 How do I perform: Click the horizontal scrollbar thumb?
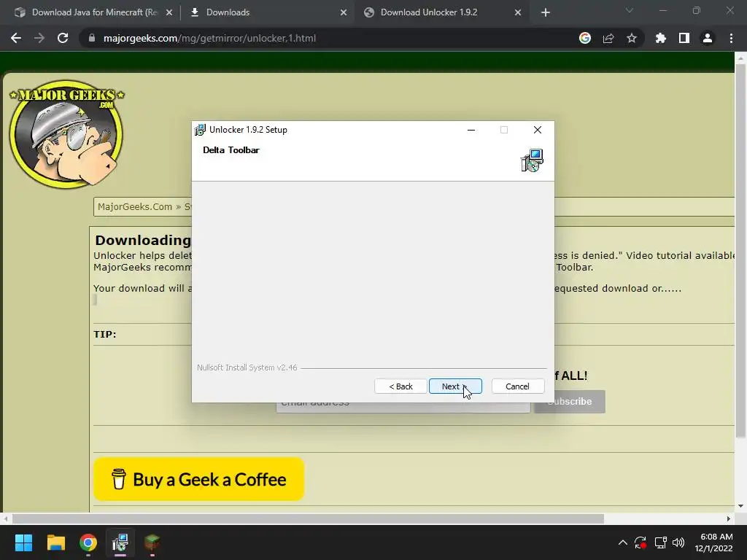308,518
